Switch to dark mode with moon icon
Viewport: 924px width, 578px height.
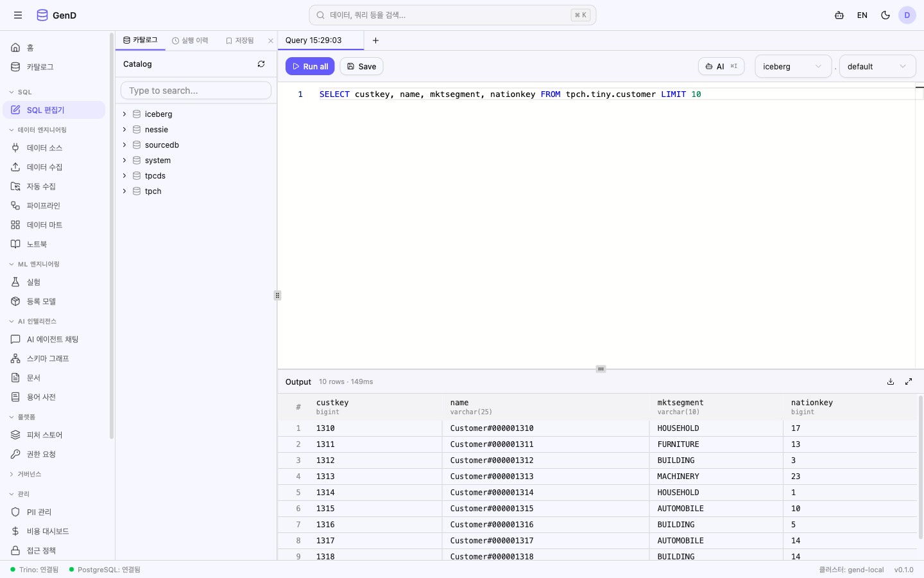pos(886,15)
